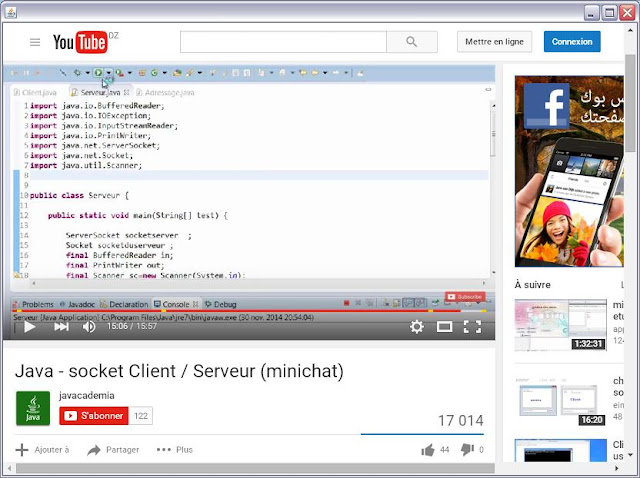640x478 pixels.
Task: Open the YouTube hamburger guide menu
Action: click(x=35, y=42)
